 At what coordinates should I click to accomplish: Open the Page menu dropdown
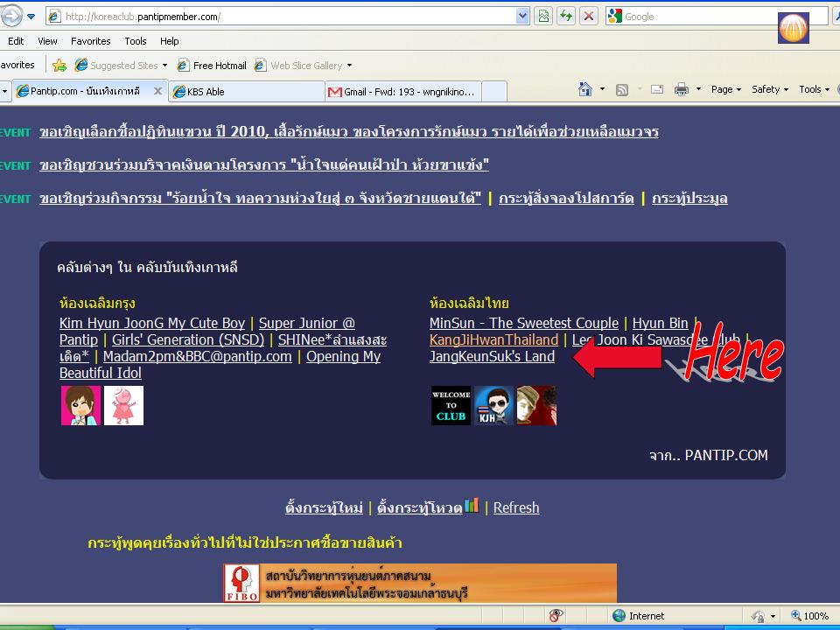(x=726, y=89)
